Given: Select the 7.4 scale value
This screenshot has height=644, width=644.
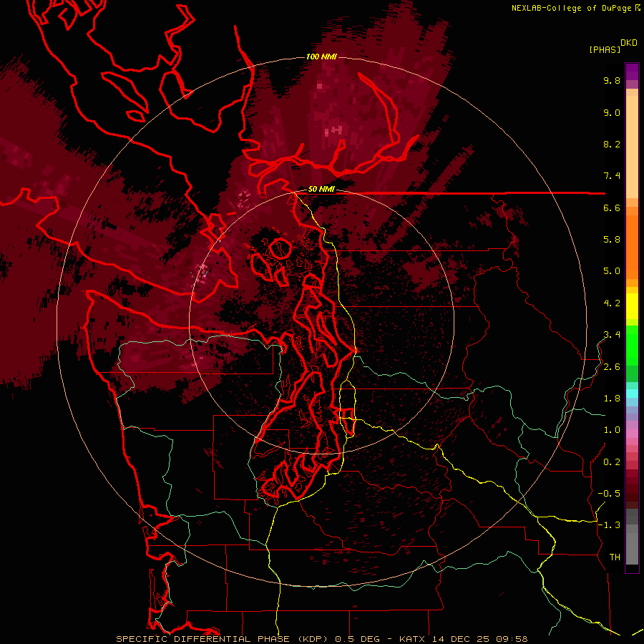Looking at the screenshot, I should [x=612, y=176].
